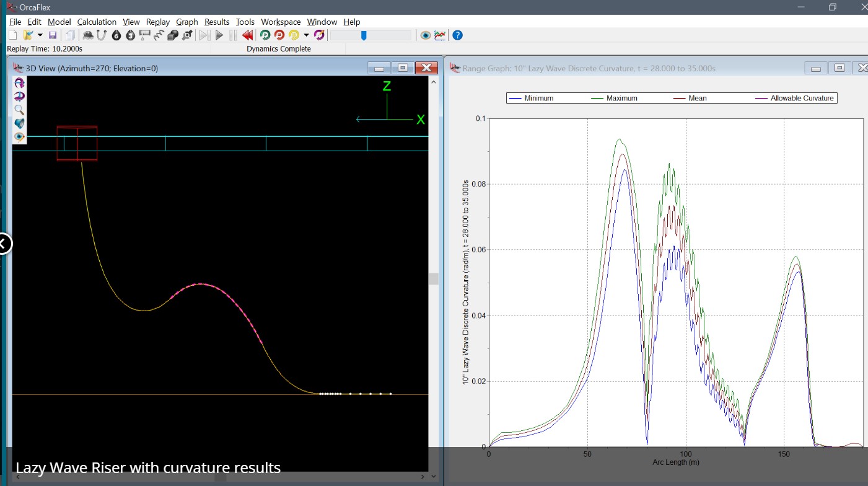868x486 pixels.
Task: Start replay with the play button
Action: point(219,35)
